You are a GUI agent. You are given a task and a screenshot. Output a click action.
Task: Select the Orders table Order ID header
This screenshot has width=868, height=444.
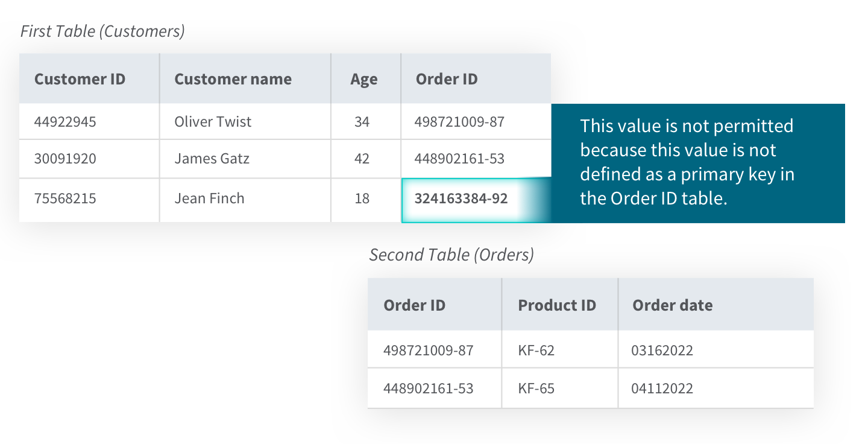tap(435, 305)
